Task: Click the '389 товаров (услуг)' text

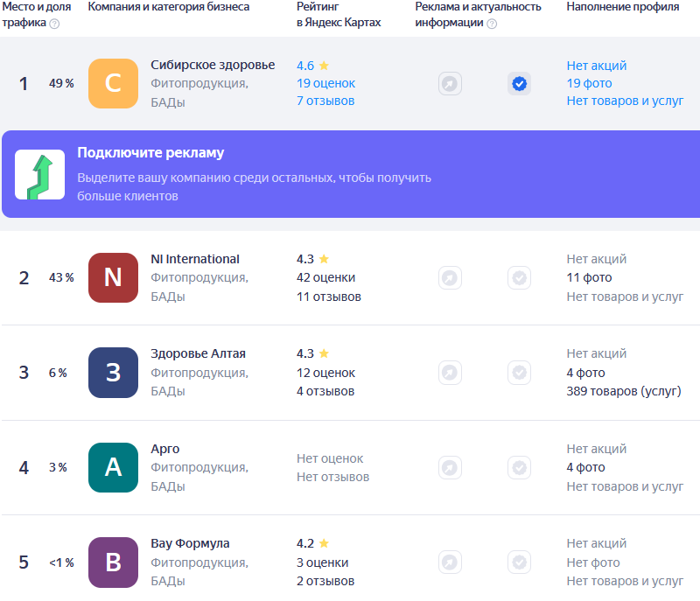Action: (x=624, y=391)
